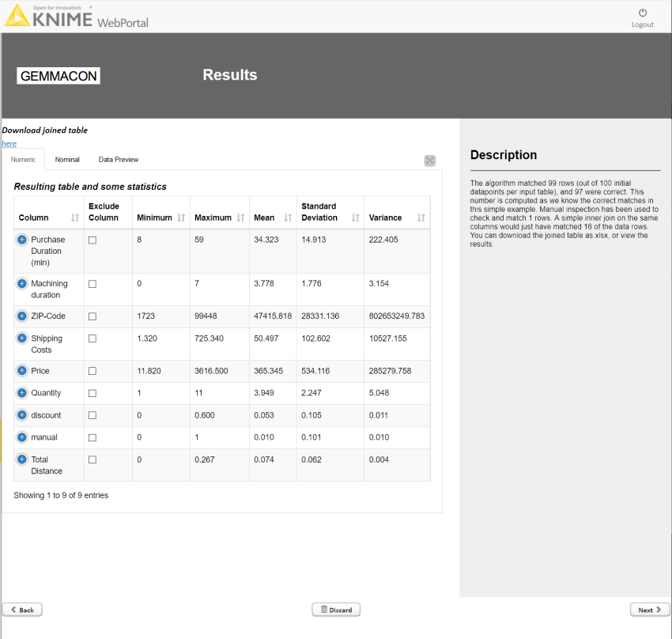Click the Back button
The width and height of the screenshot is (672, 639).
point(22,610)
